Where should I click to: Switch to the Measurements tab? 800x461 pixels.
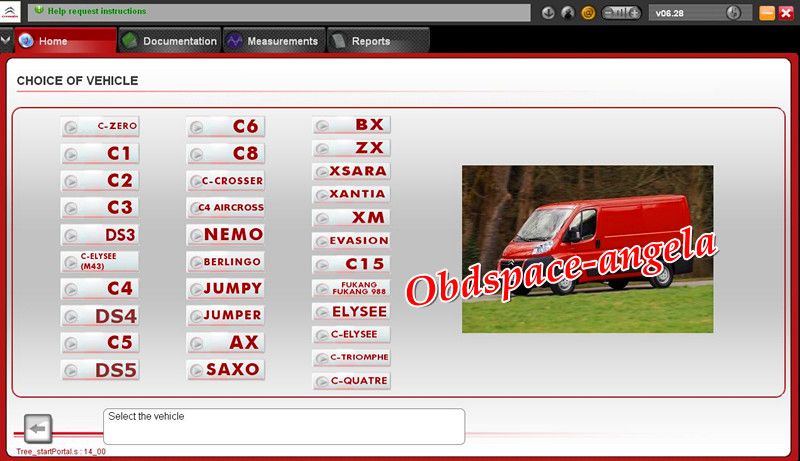click(x=274, y=41)
